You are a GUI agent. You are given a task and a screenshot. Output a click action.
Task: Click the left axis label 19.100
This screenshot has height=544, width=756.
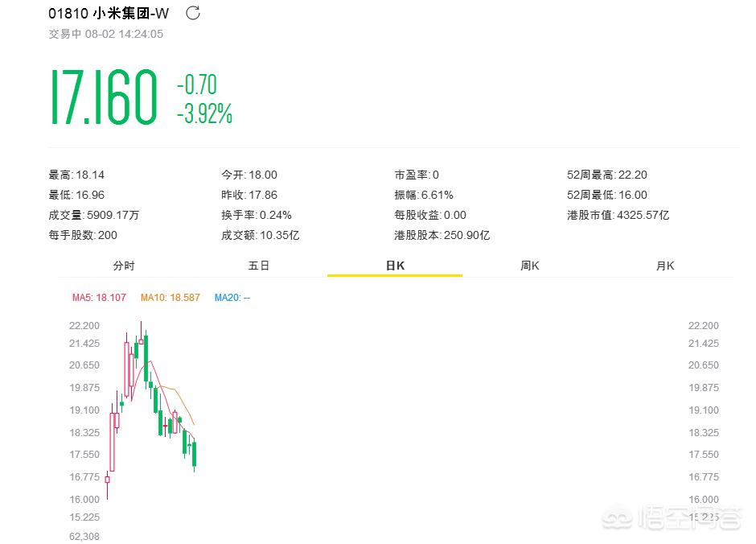(x=84, y=410)
